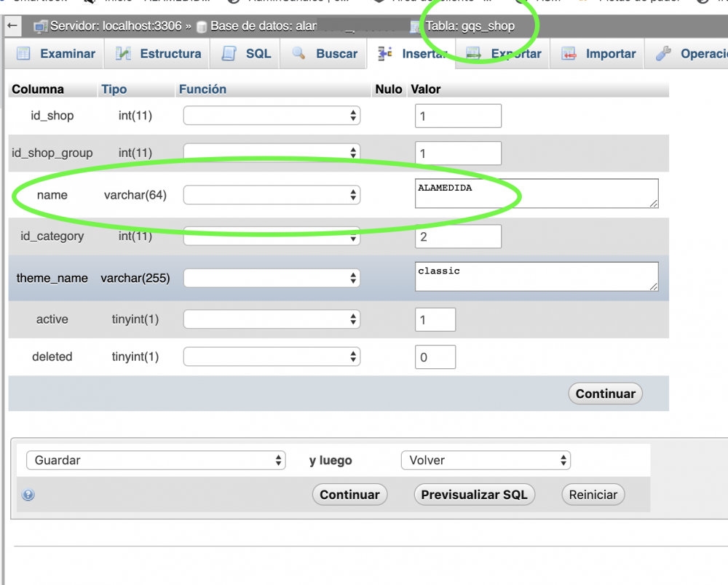Select the Insertar tab
The width and height of the screenshot is (728, 585).
pyautogui.click(x=412, y=54)
